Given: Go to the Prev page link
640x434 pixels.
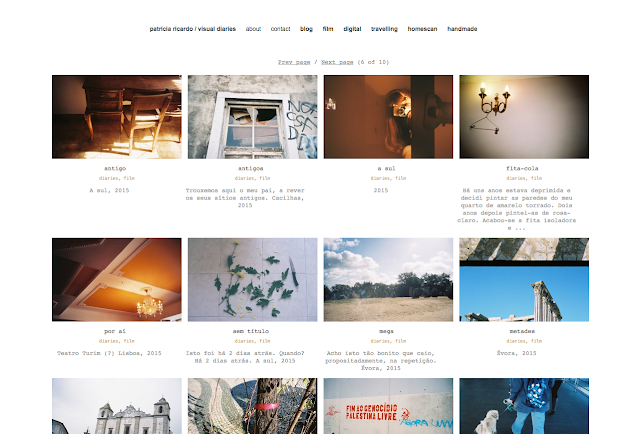Looking at the screenshot, I should (294, 62).
